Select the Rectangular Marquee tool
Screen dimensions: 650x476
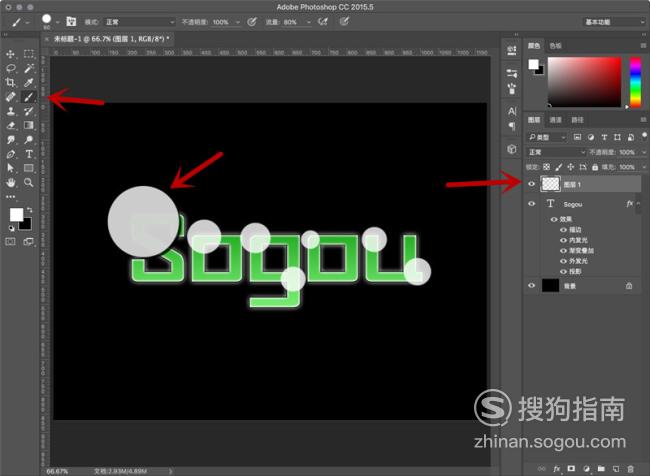click(29, 54)
